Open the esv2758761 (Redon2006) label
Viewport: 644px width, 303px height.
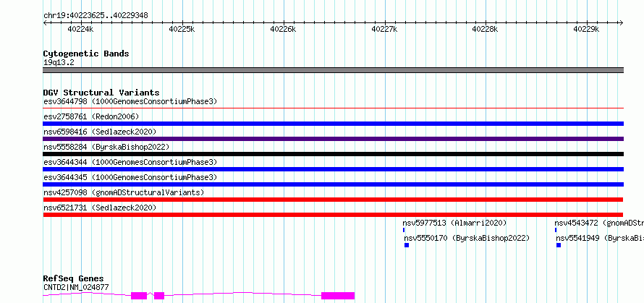coord(91,116)
